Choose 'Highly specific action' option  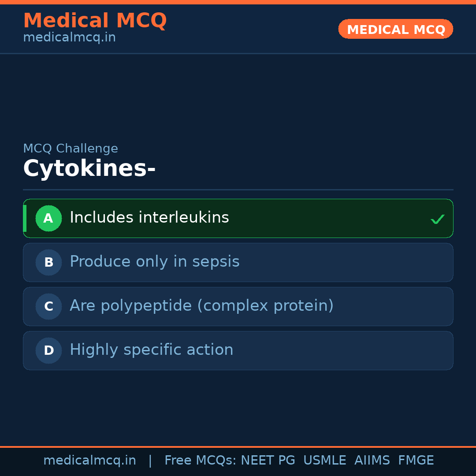151,350
